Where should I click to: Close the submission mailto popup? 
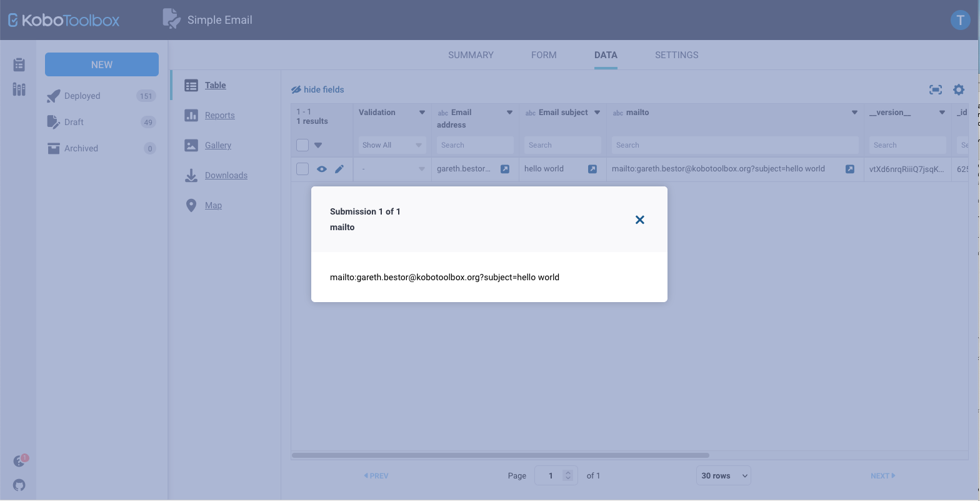[x=639, y=220]
